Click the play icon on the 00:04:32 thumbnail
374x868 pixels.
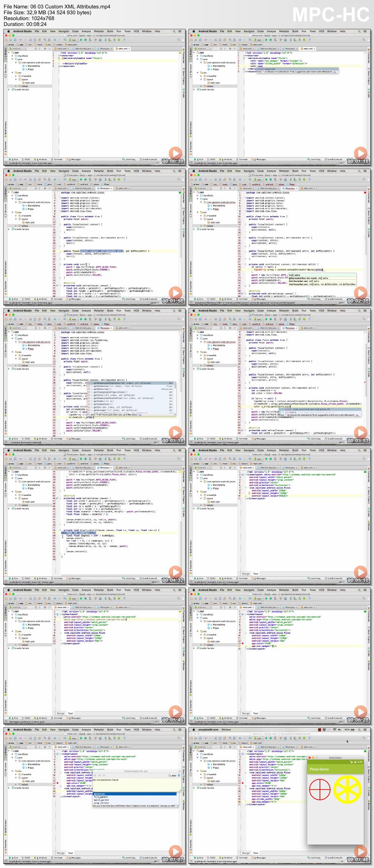point(175,572)
